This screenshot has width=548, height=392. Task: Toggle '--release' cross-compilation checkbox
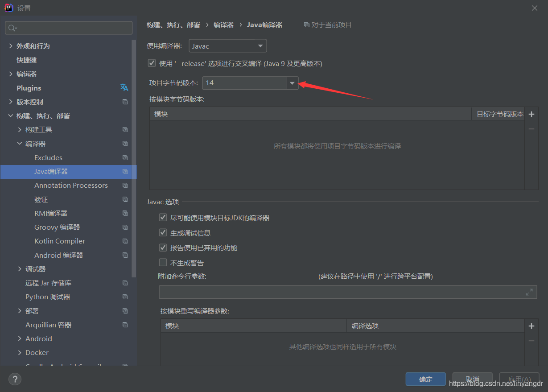click(x=152, y=63)
